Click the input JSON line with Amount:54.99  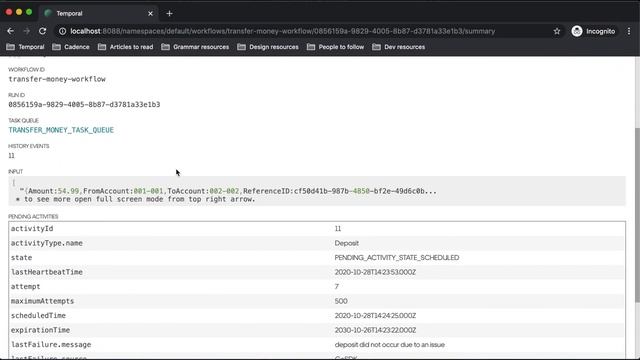coord(228,191)
